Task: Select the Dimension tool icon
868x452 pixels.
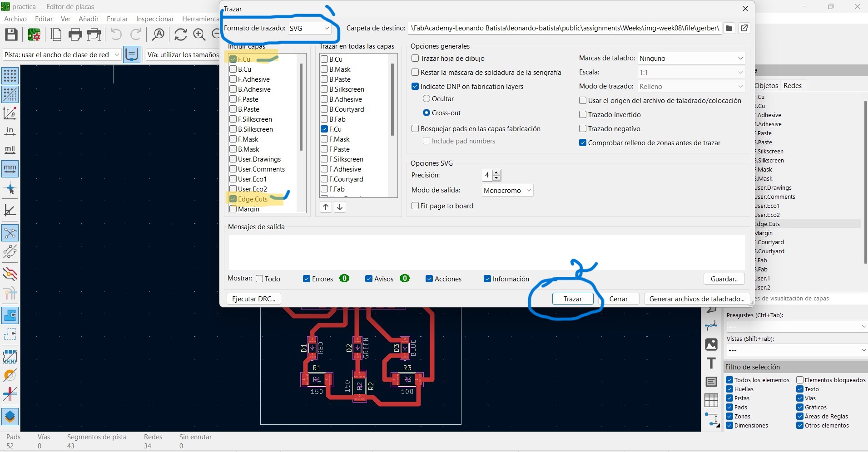Action: pyautogui.click(x=711, y=419)
